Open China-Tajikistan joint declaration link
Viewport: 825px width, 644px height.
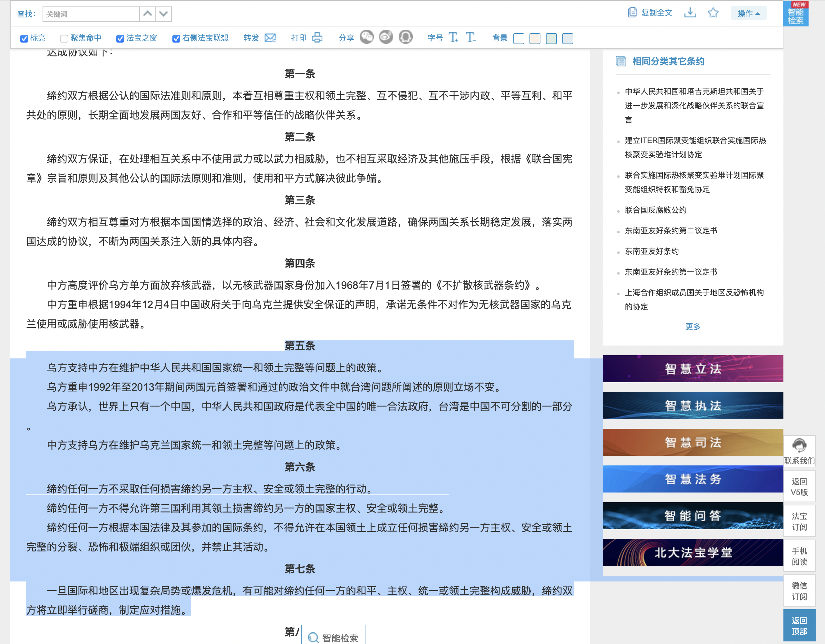(694, 105)
